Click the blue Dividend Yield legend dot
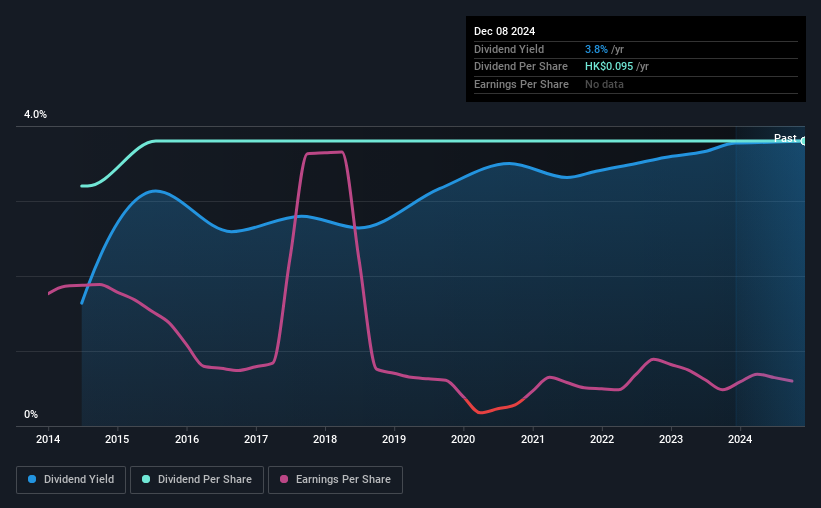This screenshot has height=508, width=821. (32, 479)
